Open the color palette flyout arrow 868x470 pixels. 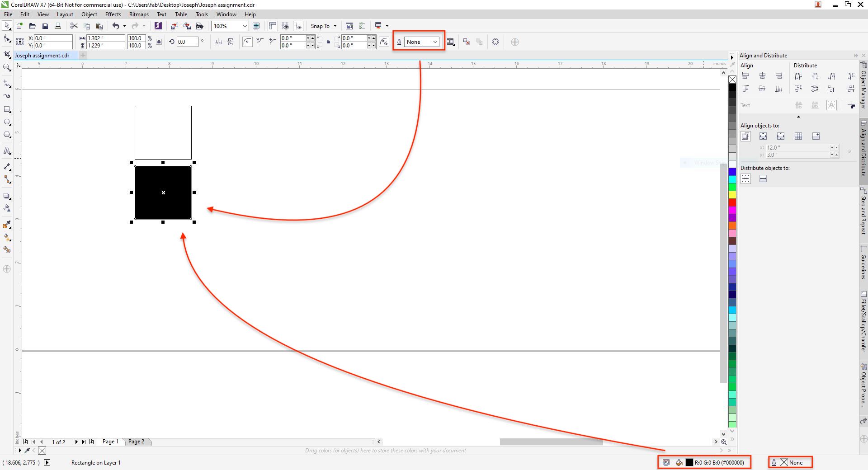pyautogui.click(x=732, y=57)
